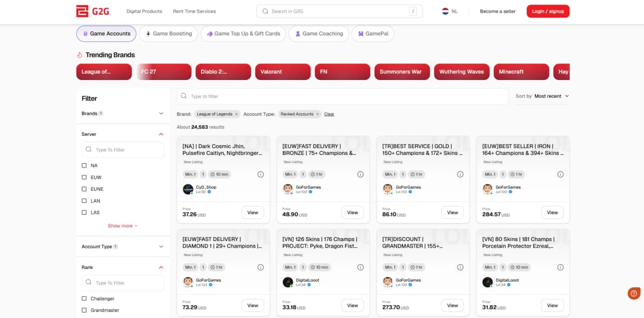Click CyD_Shop seller avatar
This screenshot has height=318, width=644.
pyautogui.click(x=188, y=189)
